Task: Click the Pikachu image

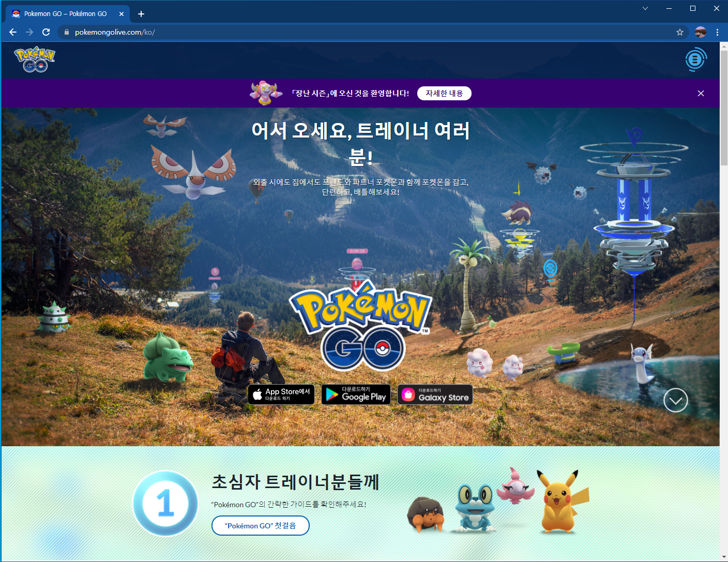Action: tap(563, 501)
